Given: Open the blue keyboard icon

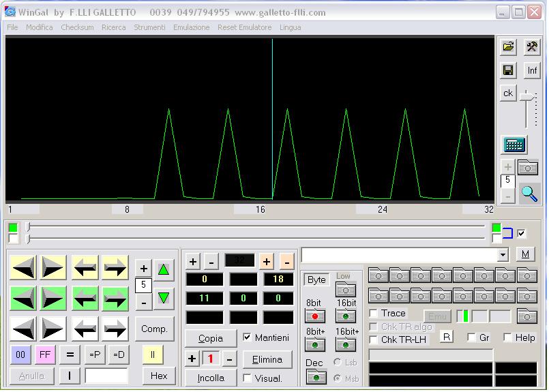Looking at the screenshot, I should [x=514, y=145].
